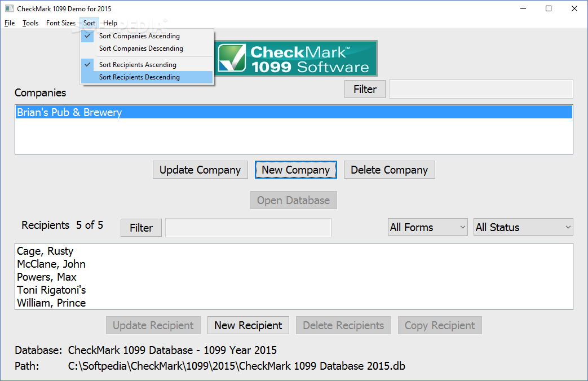Click New Recipient button

click(248, 325)
